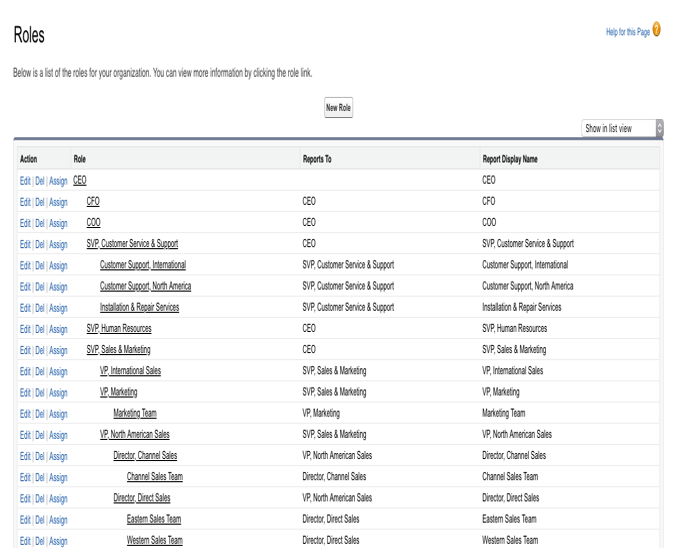
Task: Click Reports To cell of Channel Sales Team row
Action: (x=334, y=476)
